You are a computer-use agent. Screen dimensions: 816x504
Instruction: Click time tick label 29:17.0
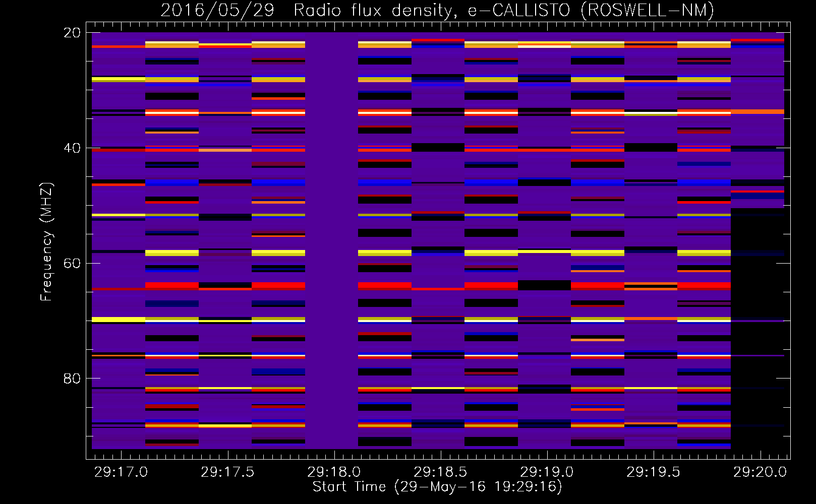tap(121, 472)
